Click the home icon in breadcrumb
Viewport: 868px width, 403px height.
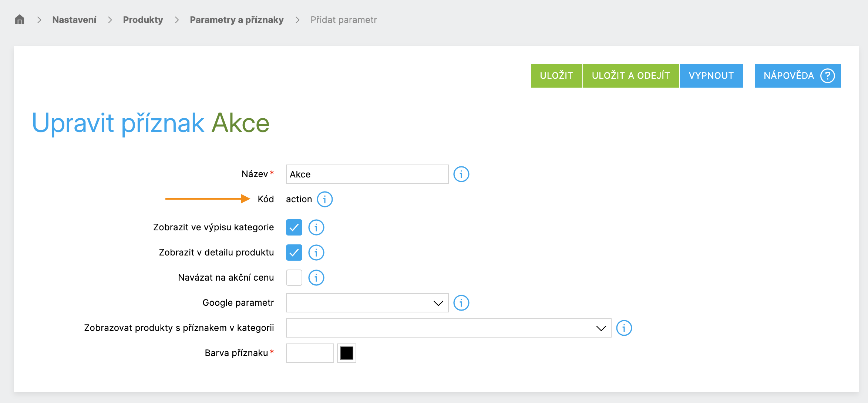(x=20, y=20)
